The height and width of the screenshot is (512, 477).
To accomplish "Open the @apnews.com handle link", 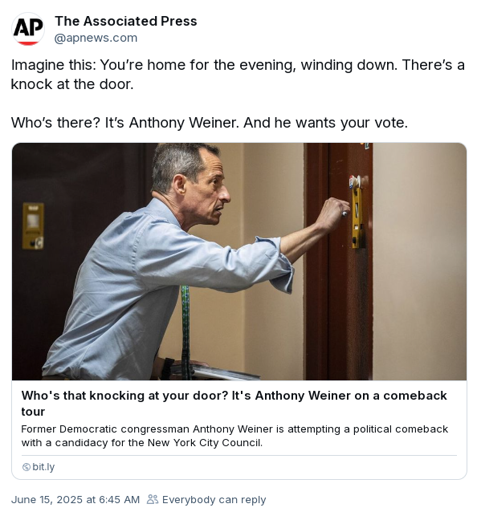I will (96, 38).
